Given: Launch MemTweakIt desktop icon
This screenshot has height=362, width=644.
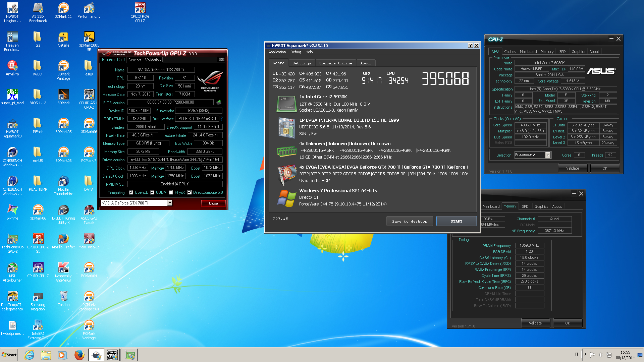Looking at the screenshot, I should [x=89, y=241].
